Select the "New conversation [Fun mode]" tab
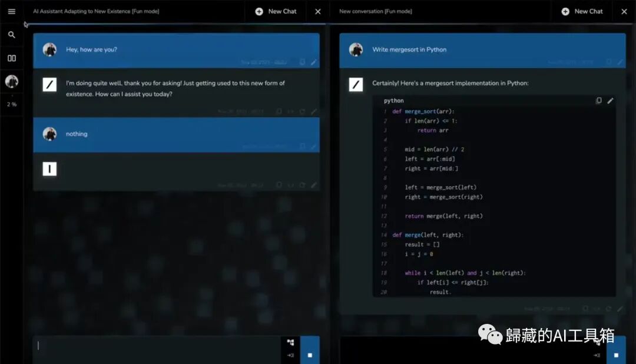Viewport: 636px width, 364px height. pos(376,11)
